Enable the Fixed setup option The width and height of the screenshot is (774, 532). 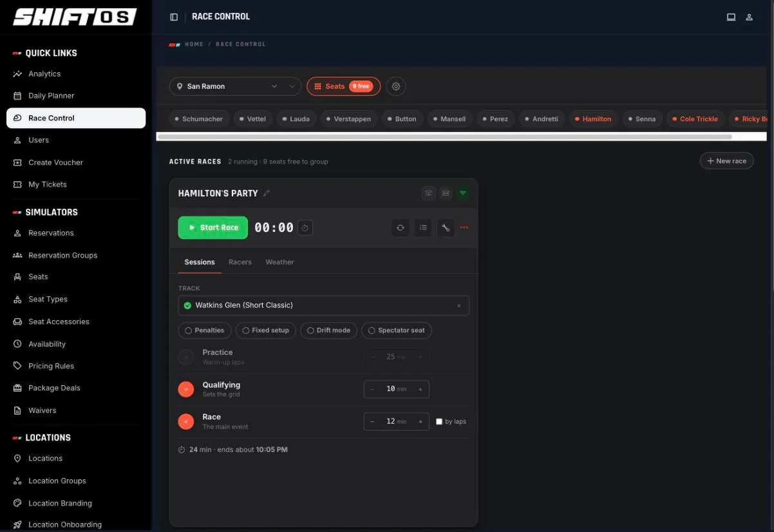click(x=266, y=330)
